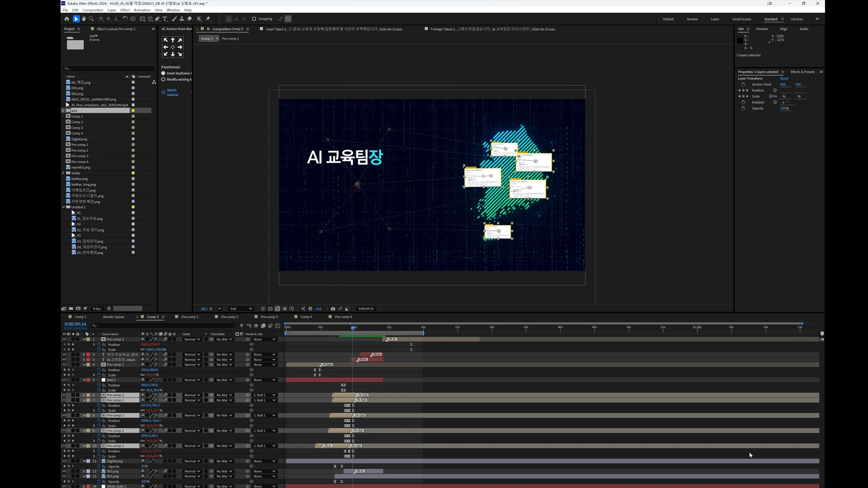Switch to the Pre-comp 2 timeline tab
Viewport: 868px width, 488px height.
(x=229, y=317)
